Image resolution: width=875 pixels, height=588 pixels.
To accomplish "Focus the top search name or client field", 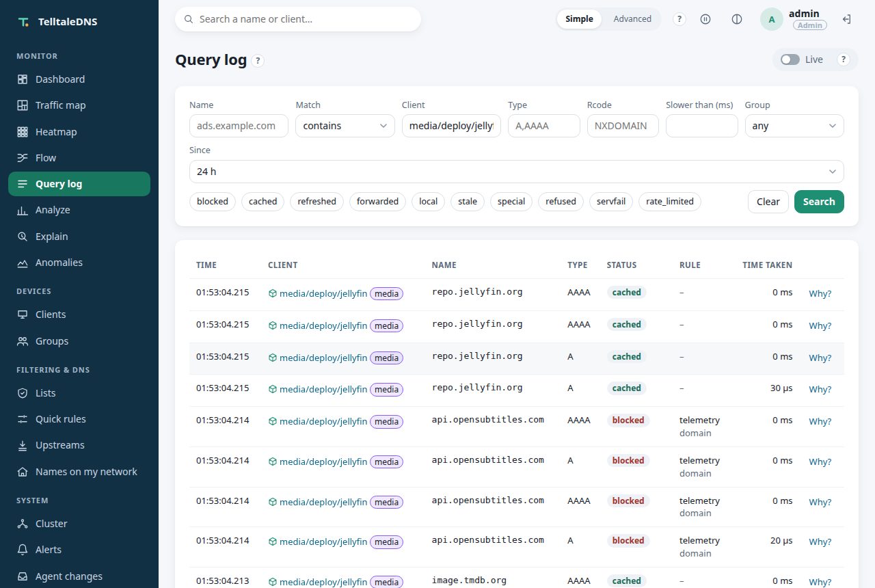I will pos(298,19).
